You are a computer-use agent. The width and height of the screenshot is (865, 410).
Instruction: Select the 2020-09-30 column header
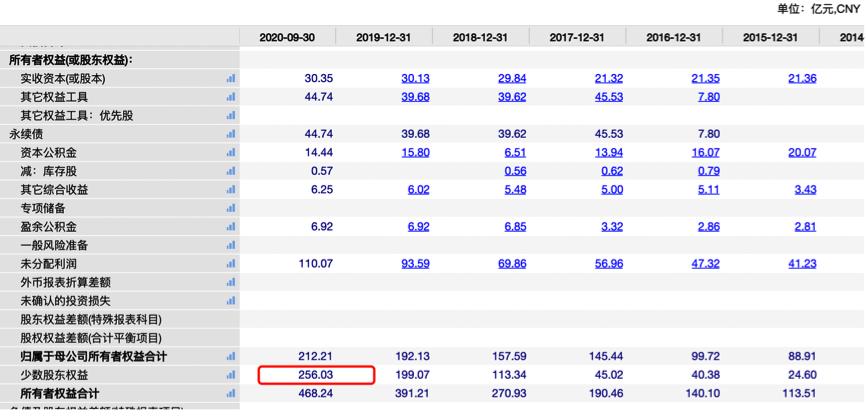(x=287, y=37)
